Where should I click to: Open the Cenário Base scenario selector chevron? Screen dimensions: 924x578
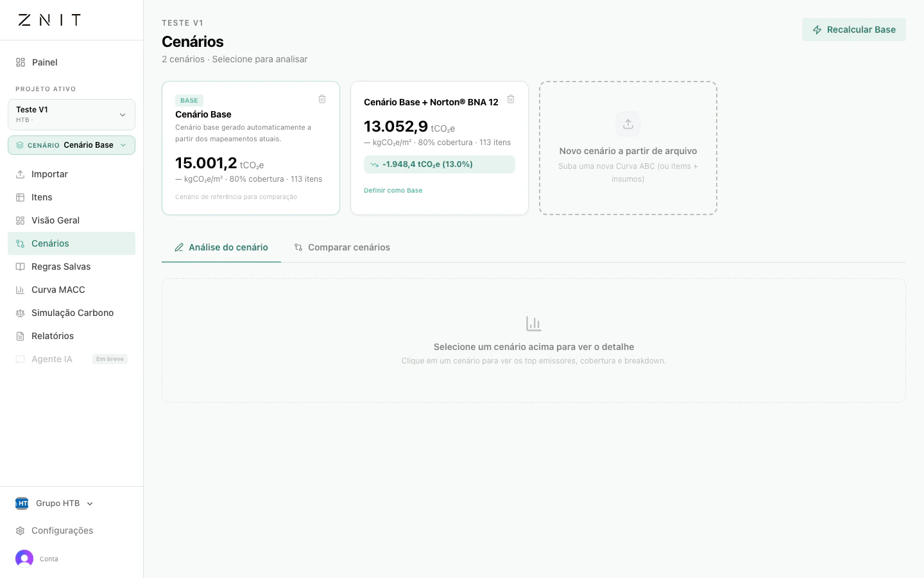coord(123,145)
